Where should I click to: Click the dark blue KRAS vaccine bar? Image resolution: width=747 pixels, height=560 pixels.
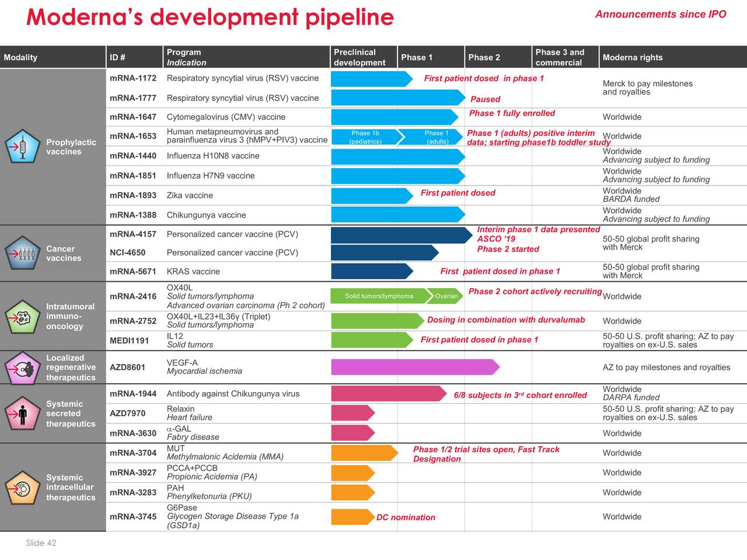tap(372, 271)
